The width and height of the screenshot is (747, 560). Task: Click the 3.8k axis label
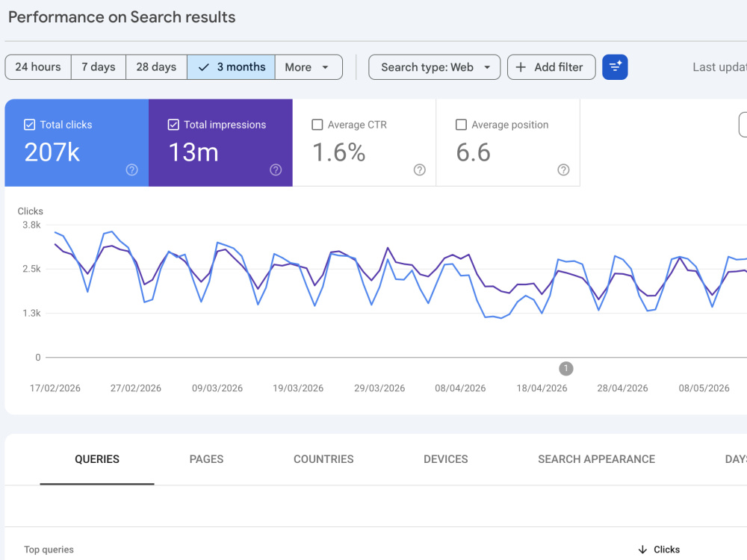click(x=31, y=225)
